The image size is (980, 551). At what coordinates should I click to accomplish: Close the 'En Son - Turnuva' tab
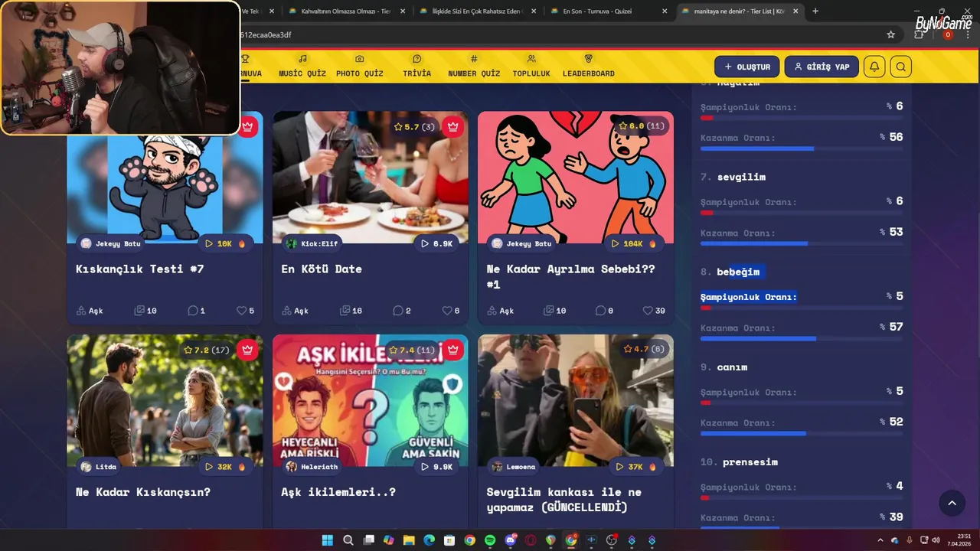665,11
